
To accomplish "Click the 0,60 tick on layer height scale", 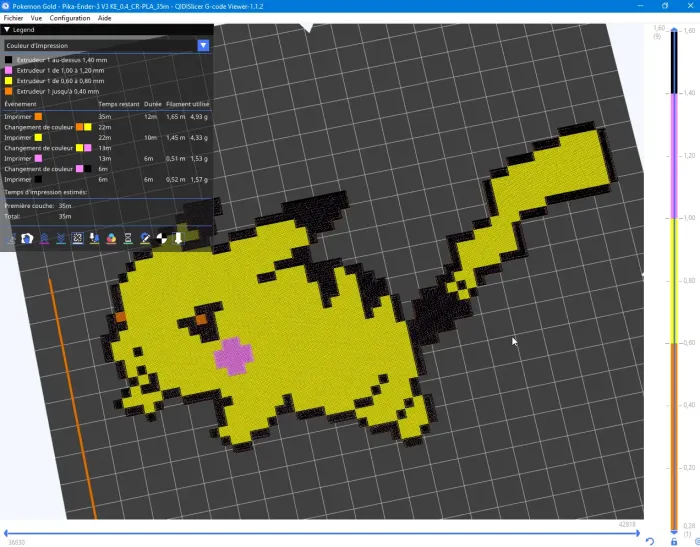I will [688, 343].
